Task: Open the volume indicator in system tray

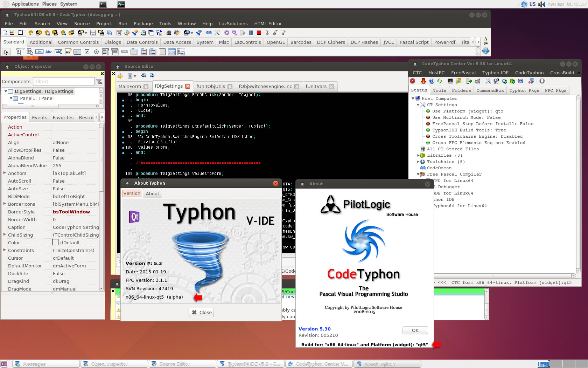Action: [x=541, y=4]
